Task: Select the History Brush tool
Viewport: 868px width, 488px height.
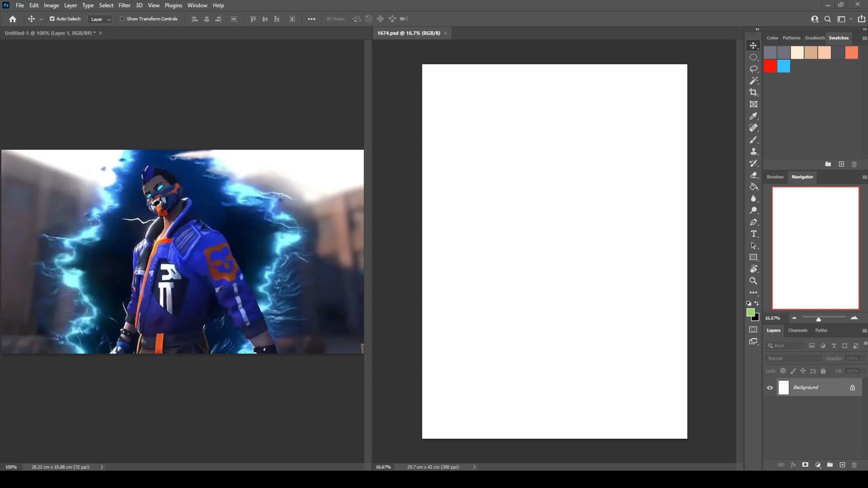Action: (x=753, y=163)
